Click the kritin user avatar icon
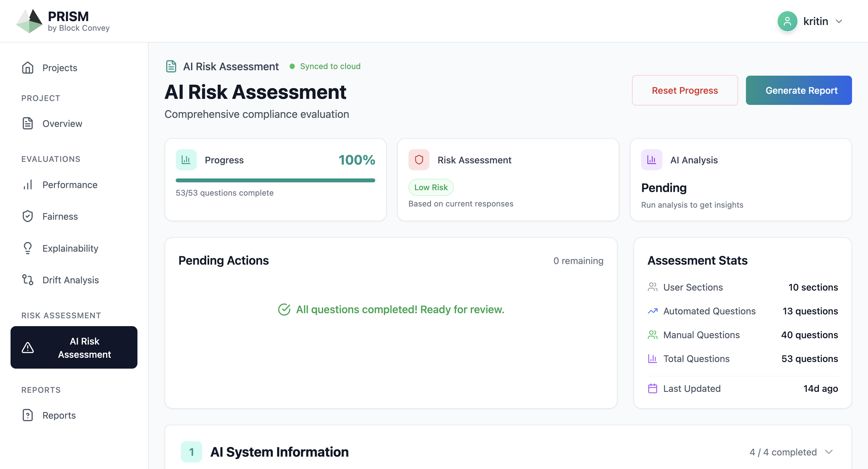Screen dimensions: 868x469 pos(787,21)
